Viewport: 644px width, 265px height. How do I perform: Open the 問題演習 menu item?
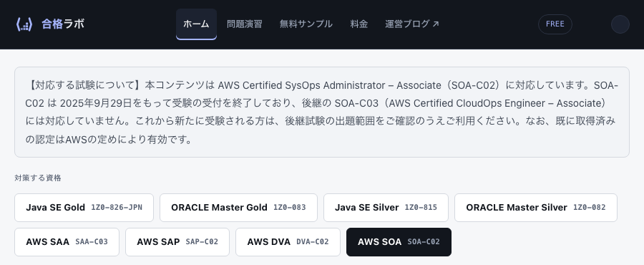click(x=245, y=24)
